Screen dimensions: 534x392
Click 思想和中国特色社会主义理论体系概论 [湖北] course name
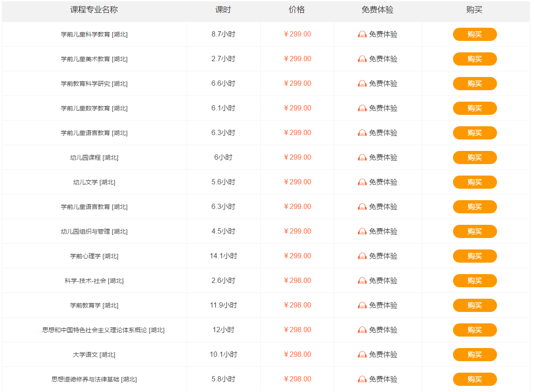[x=103, y=330]
